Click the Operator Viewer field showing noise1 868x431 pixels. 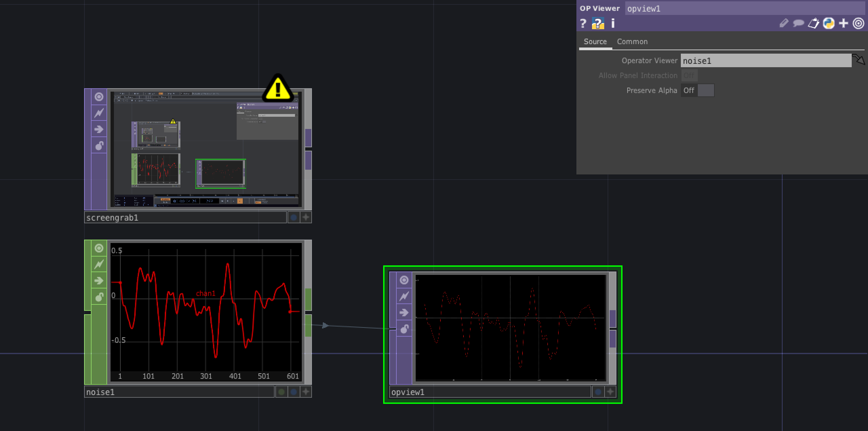coord(766,61)
